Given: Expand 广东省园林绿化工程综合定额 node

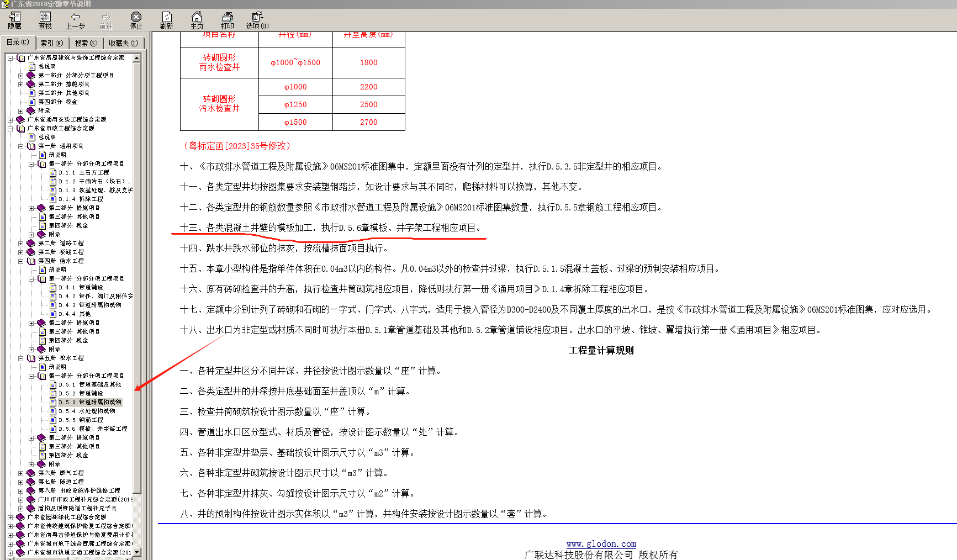Looking at the screenshot, I should click(10, 517).
